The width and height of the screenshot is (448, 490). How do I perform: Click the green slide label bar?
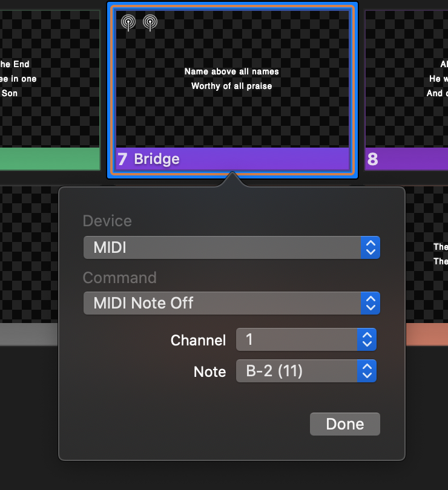coord(50,158)
